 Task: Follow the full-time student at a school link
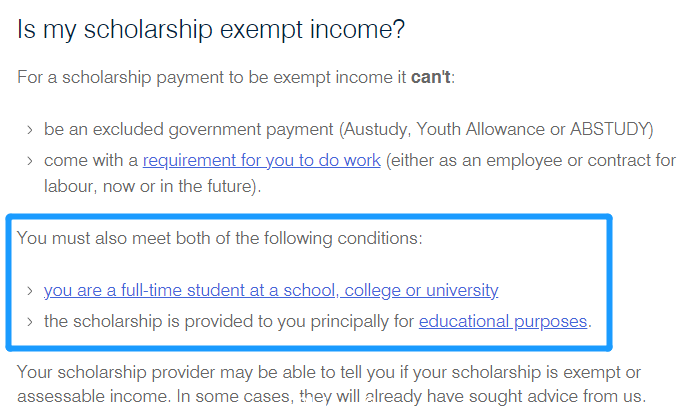271,290
